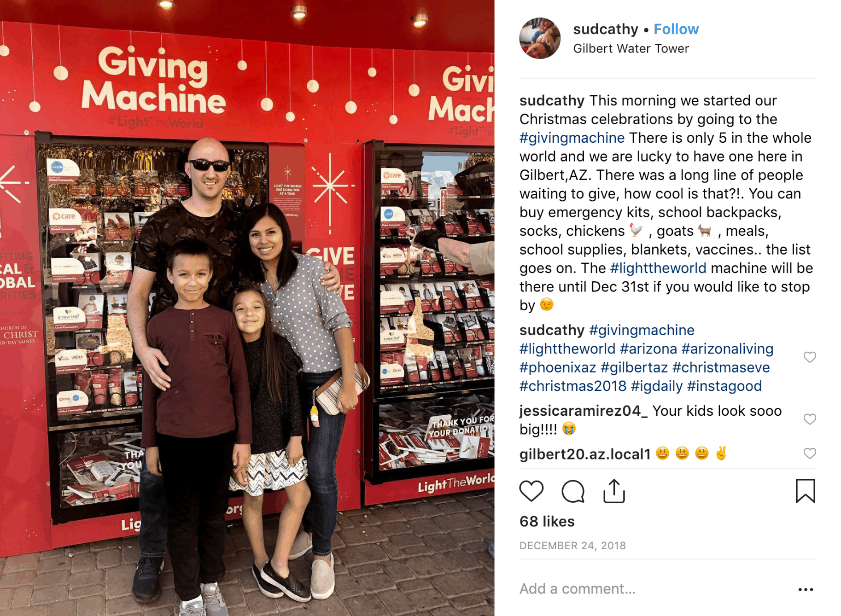Like sudcathy's hashtag comment
The width and height of the screenshot is (841, 616).
click(x=810, y=357)
